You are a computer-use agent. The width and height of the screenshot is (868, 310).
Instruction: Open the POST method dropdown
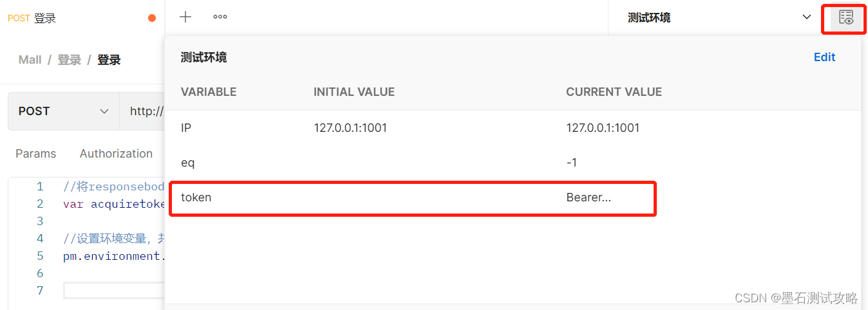tap(63, 111)
